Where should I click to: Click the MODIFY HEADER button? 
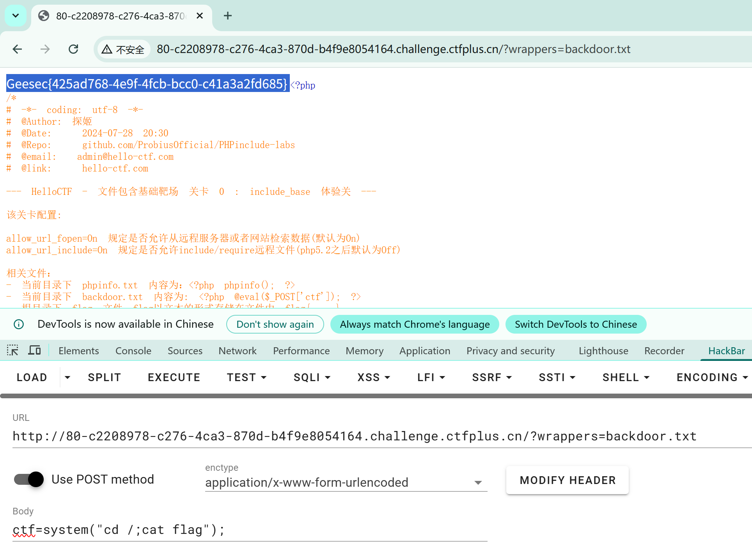click(x=567, y=480)
